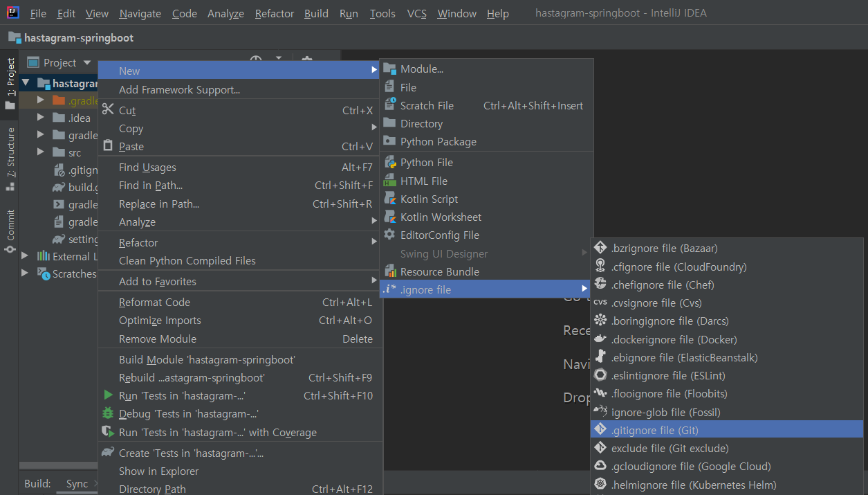The image size is (868, 495).
Task: Click the Darcs .boringignore icon
Action: 600,321
